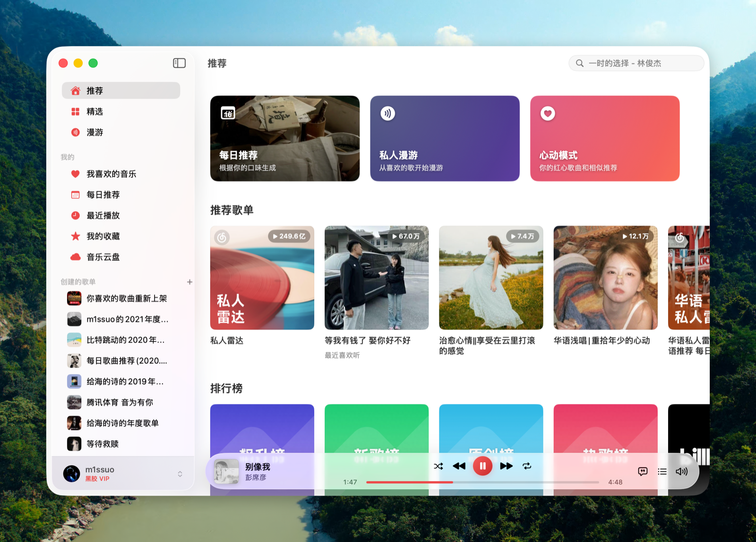Open the 治愈心情 playlist cover

pos(491,278)
